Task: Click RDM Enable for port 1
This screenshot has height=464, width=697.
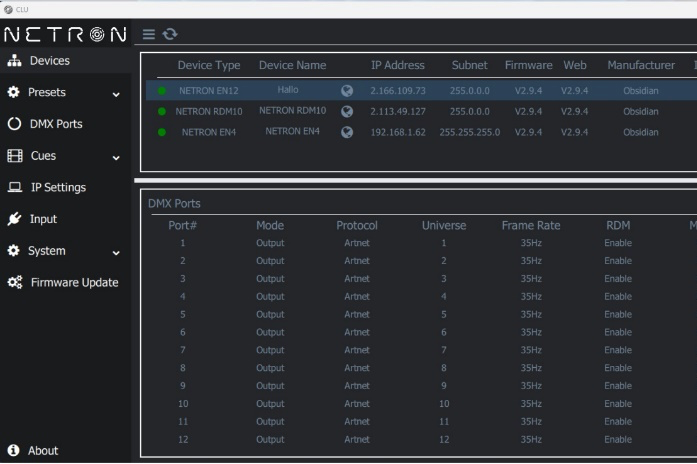Action: pos(618,243)
